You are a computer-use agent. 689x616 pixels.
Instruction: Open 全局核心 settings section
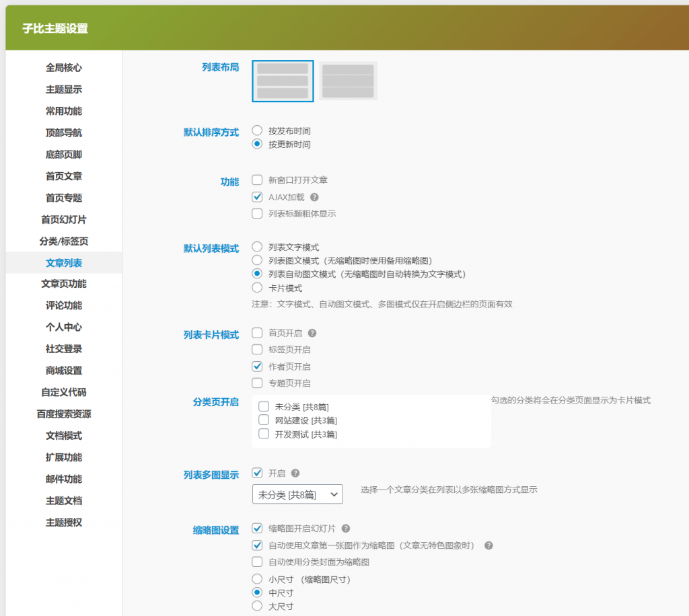click(64, 68)
